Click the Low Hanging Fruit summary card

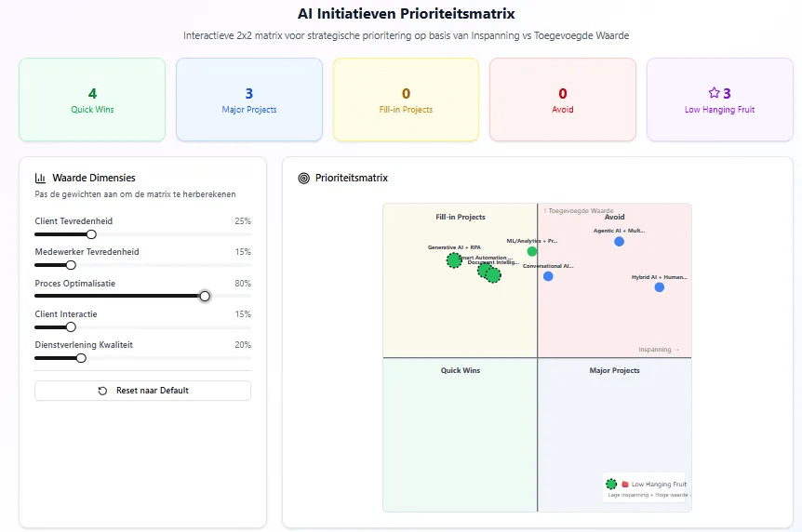pos(719,100)
